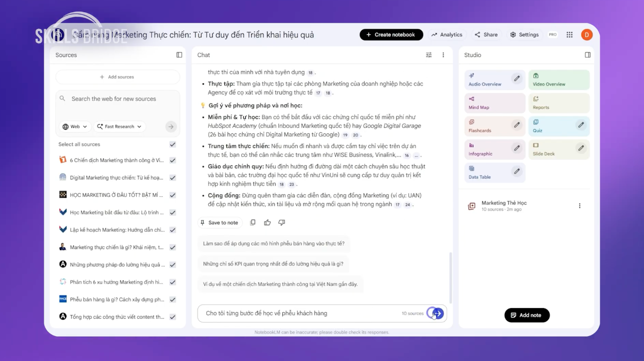Screen dimensions: 644x361
Task: Click the thumbs down icon on the response
Action: [282, 223]
